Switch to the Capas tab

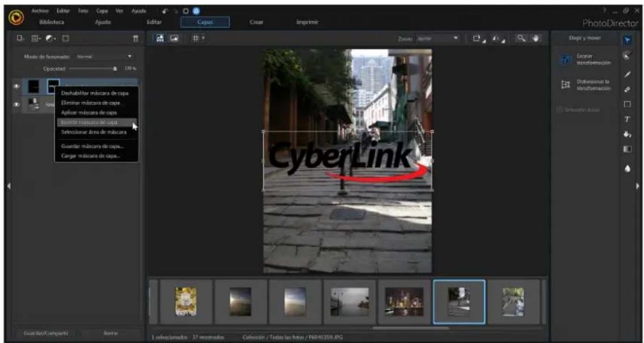tap(205, 22)
